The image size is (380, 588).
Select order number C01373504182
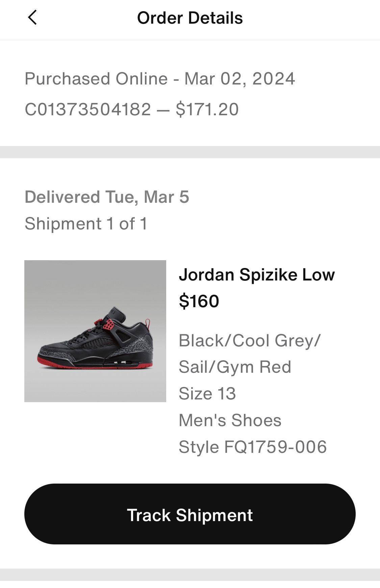(88, 109)
